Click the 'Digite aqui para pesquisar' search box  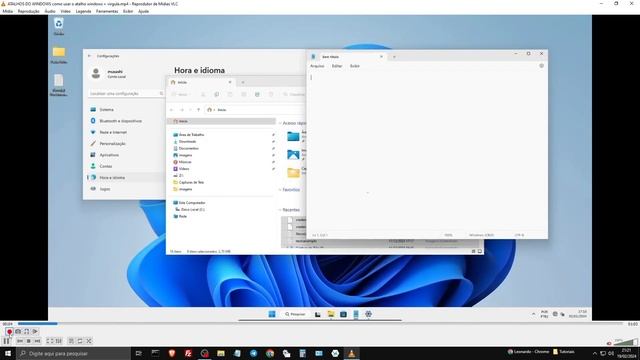73,353
